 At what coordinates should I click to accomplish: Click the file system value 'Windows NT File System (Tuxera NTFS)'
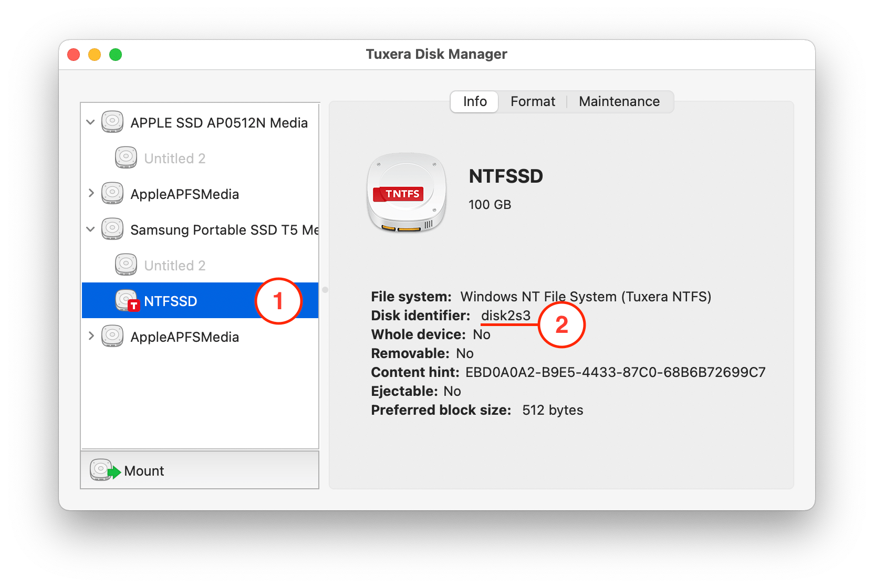586,297
